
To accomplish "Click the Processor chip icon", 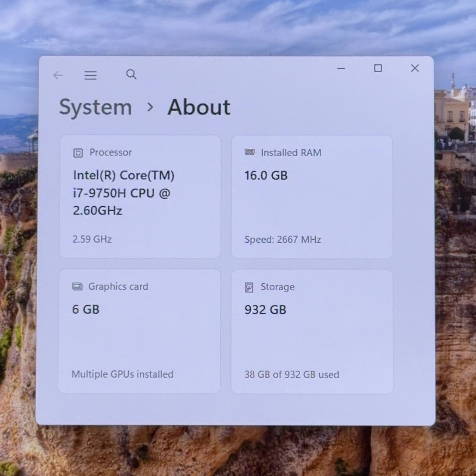I will pyautogui.click(x=78, y=153).
